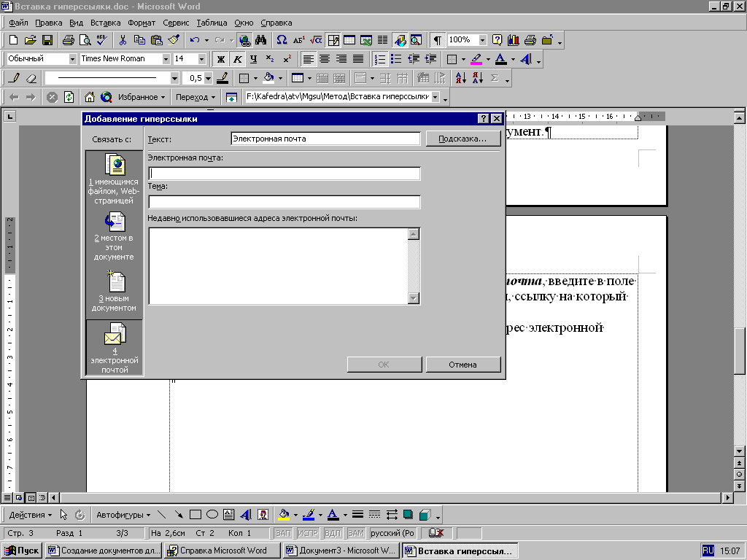
Task: Go to Web toolbar Start Page home icon
Action: point(89,97)
